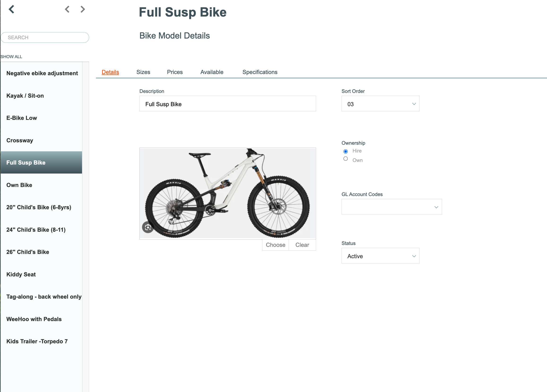Open the Status dropdown showing Active
Viewport: 547px width, 392px height.
coord(380,256)
